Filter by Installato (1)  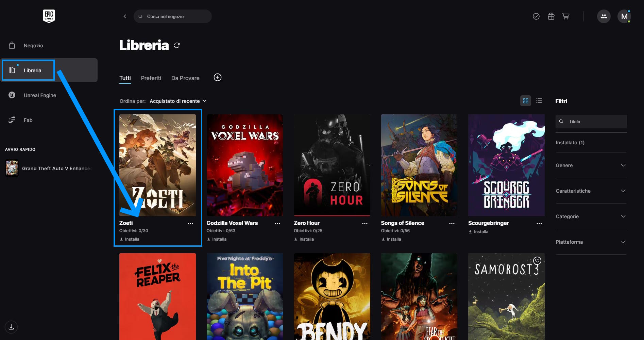click(x=570, y=143)
